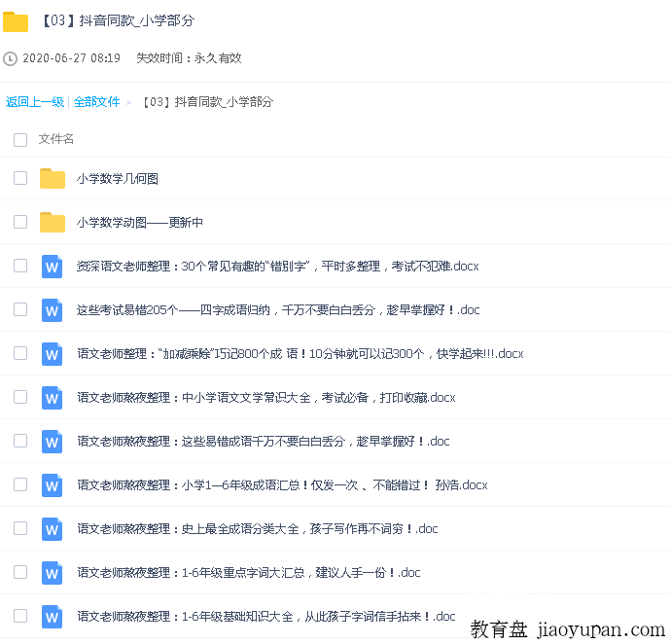Screen dimensions: 671x644
Task: Open the folder name 小学数学几何图
Action: pyautogui.click(x=118, y=179)
